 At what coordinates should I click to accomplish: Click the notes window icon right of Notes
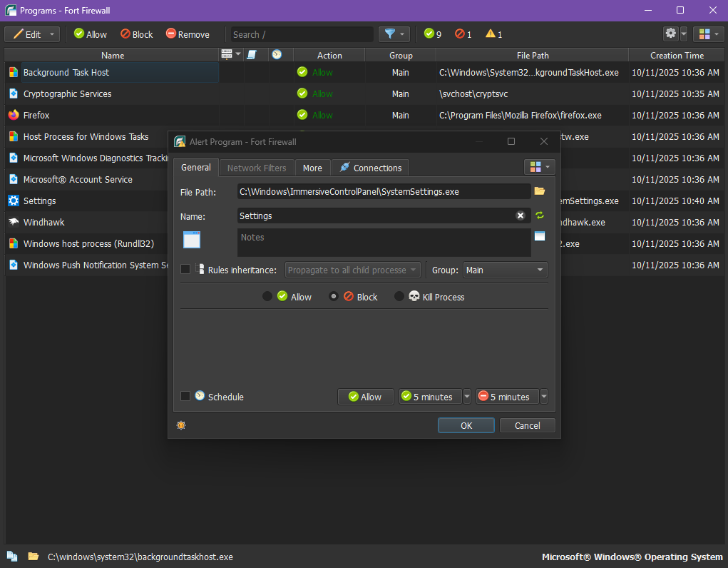[540, 236]
